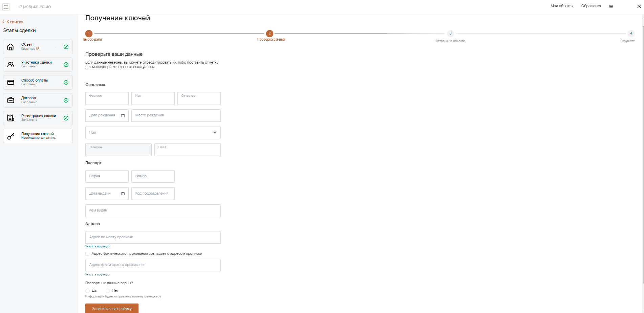Click the house icon for Объект stage
Viewport: 644px width, 313px height.
click(10, 47)
